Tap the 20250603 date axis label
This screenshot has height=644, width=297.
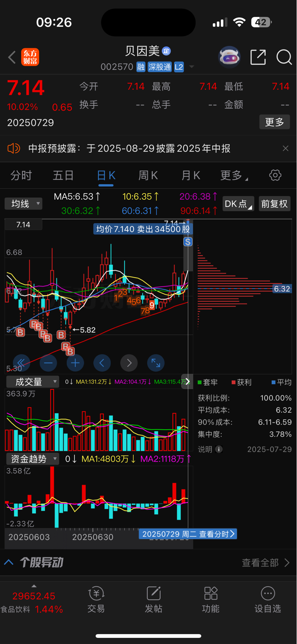[x=29, y=537]
